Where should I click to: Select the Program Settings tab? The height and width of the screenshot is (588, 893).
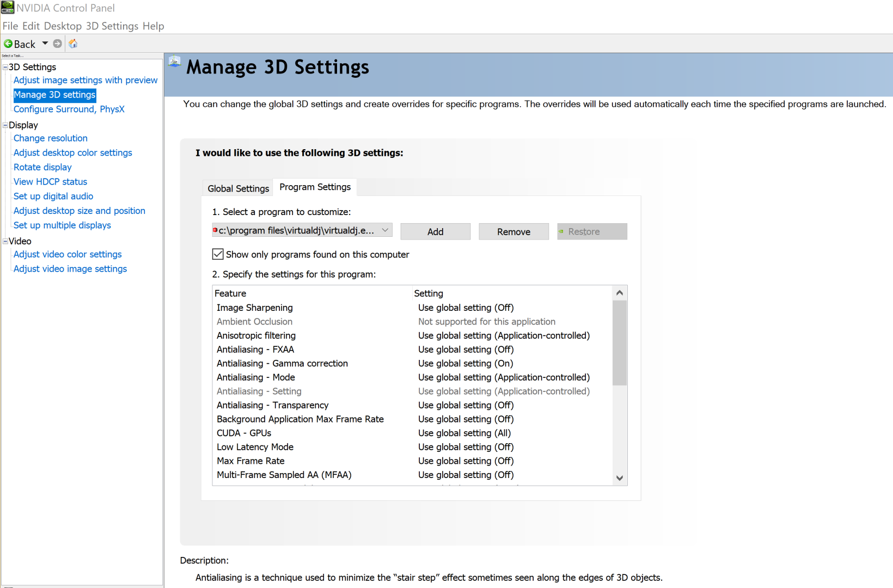pos(315,187)
